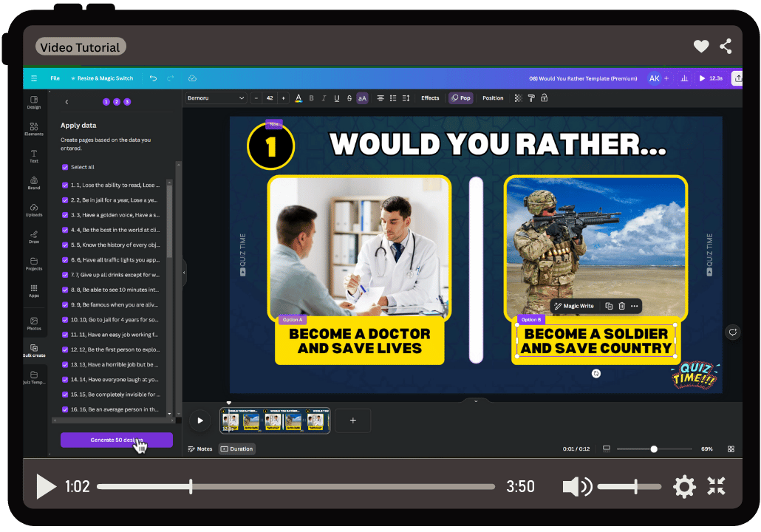The width and height of the screenshot is (761, 532).
Task: Open Resize & Magic Switch
Action: 102,78
